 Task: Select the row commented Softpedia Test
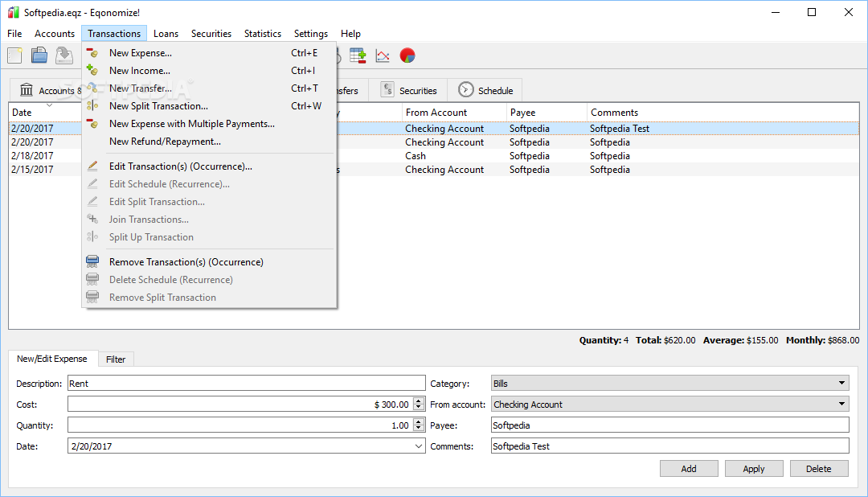point(434,129)
